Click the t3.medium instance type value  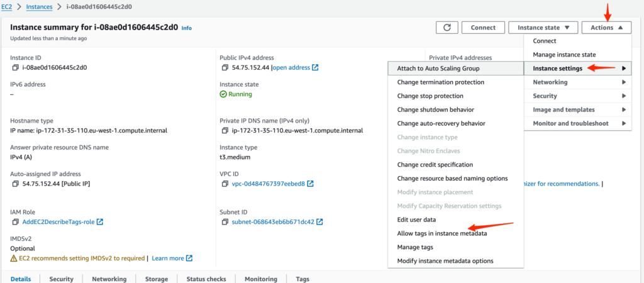coord(235,157)
